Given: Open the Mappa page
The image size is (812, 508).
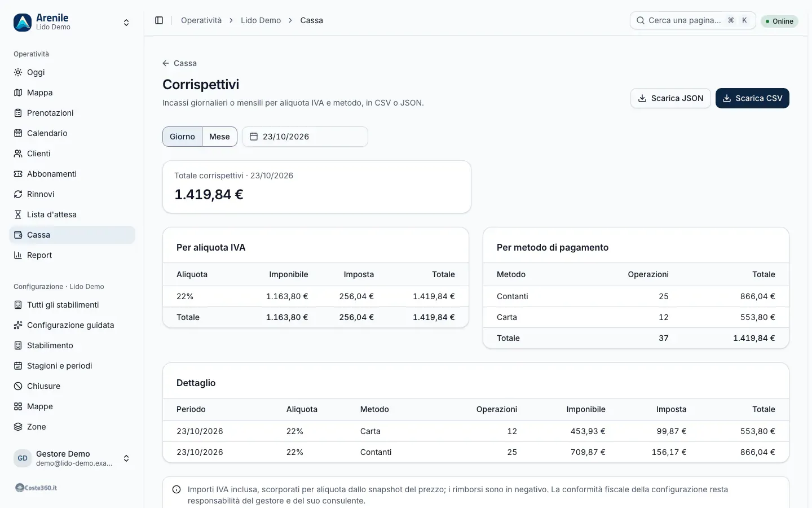Looking at the screenshot, I should pos(72,93).
